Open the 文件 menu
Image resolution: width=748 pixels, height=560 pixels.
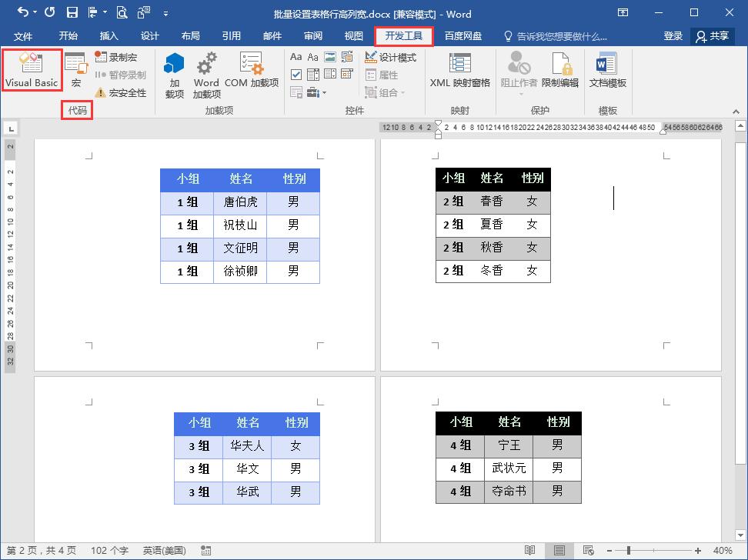coord(23,35)
